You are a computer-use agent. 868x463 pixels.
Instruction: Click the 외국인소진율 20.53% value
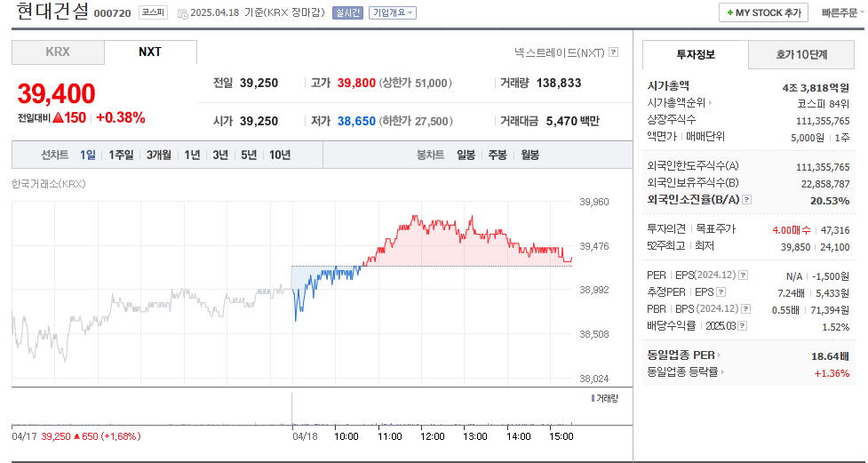[x=830, y=201]
